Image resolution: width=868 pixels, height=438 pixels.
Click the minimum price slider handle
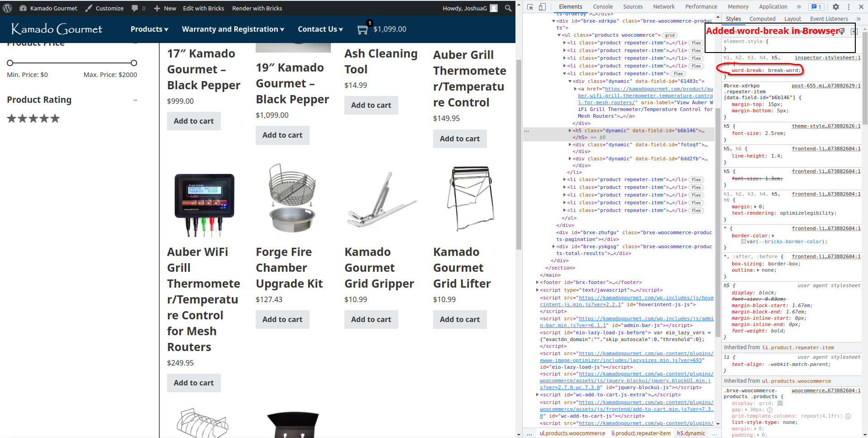coord(10,63)
